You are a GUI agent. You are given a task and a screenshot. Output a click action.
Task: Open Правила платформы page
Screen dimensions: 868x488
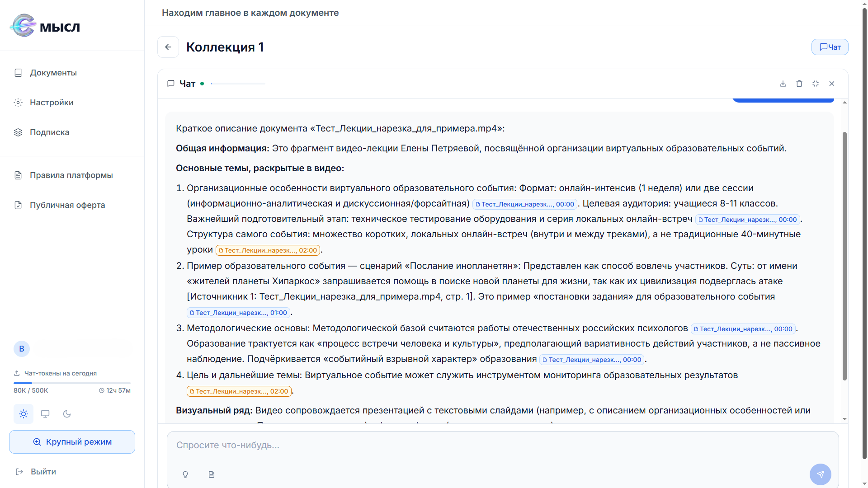click(x=72, y=175)
